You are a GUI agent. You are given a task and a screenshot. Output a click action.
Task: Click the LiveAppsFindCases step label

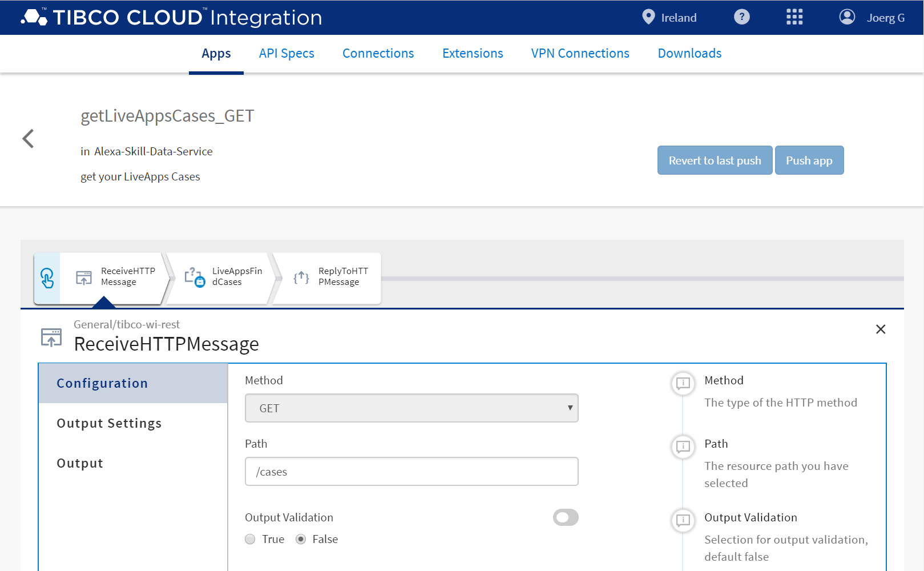tap(237, 276)
